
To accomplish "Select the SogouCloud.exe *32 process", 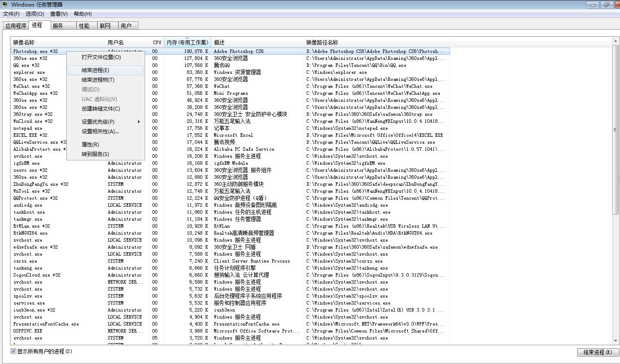I will pyautogui.click(x=230, y=275).
